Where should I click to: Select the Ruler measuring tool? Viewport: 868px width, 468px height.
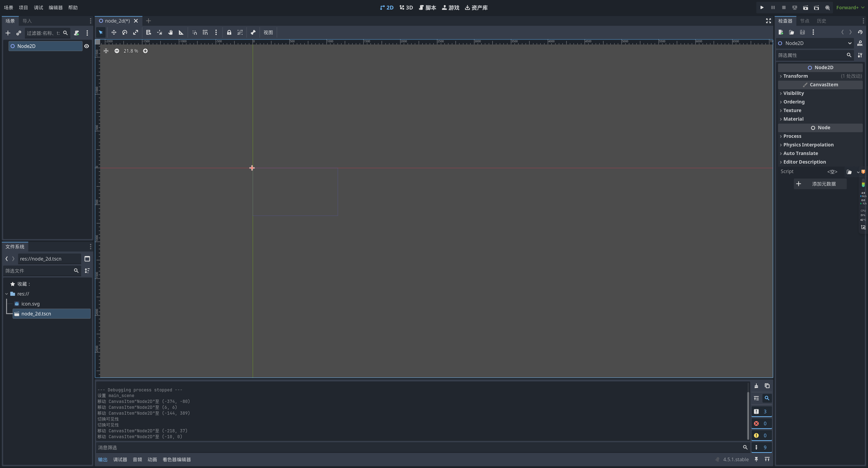pos(181,32)
